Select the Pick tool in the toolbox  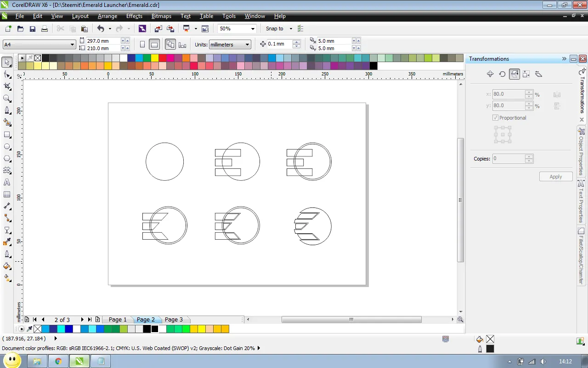tap(7, 62)
